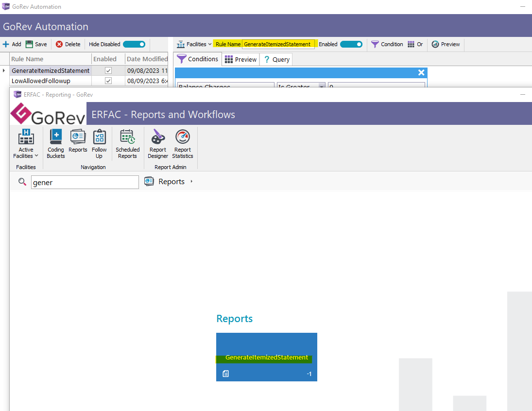The height and width of the screenshot is (411, 532).
Task: Click the document icon on report tile
Action: click(225, 374)
